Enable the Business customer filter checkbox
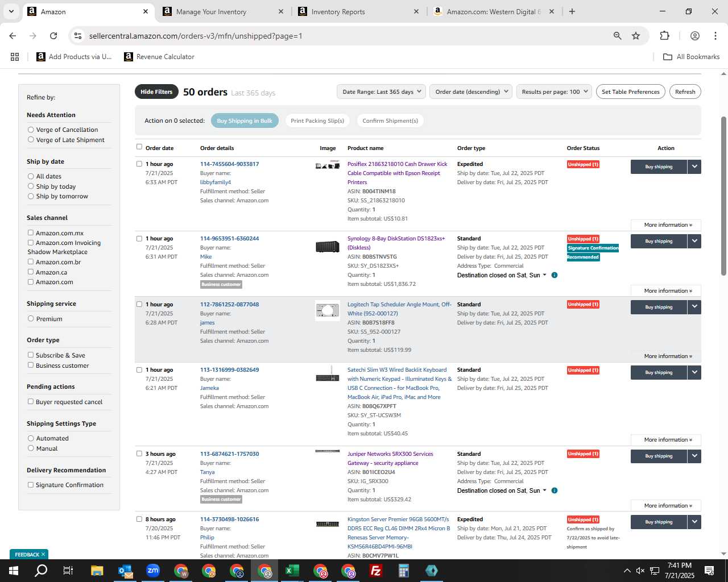Viewport: 728px width, 582px height. tap(31, 365)
